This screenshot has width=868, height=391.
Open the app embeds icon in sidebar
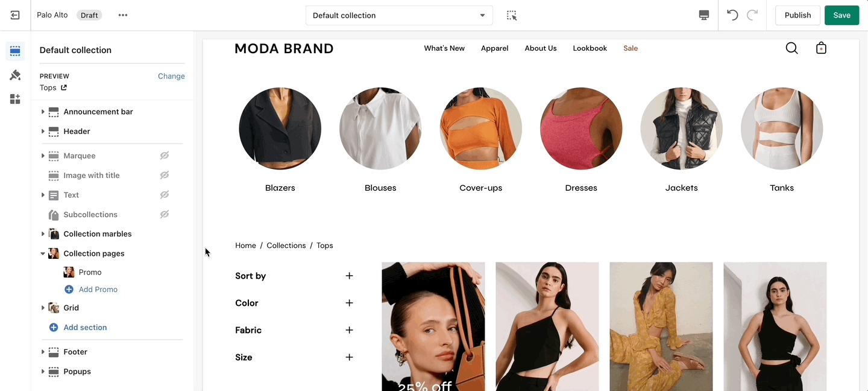pyautogui.click(x=15, y=99)
